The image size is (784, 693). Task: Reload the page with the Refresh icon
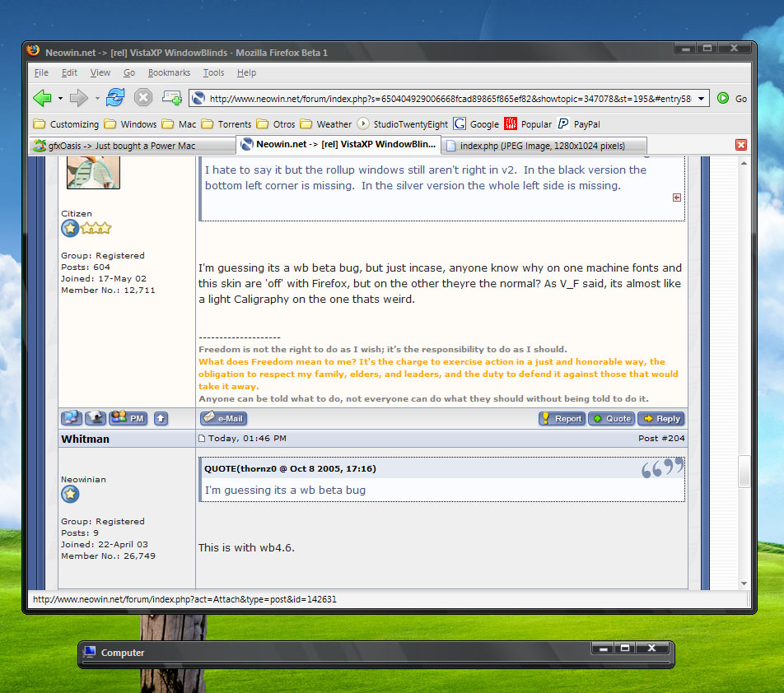(x=115, y=97)
